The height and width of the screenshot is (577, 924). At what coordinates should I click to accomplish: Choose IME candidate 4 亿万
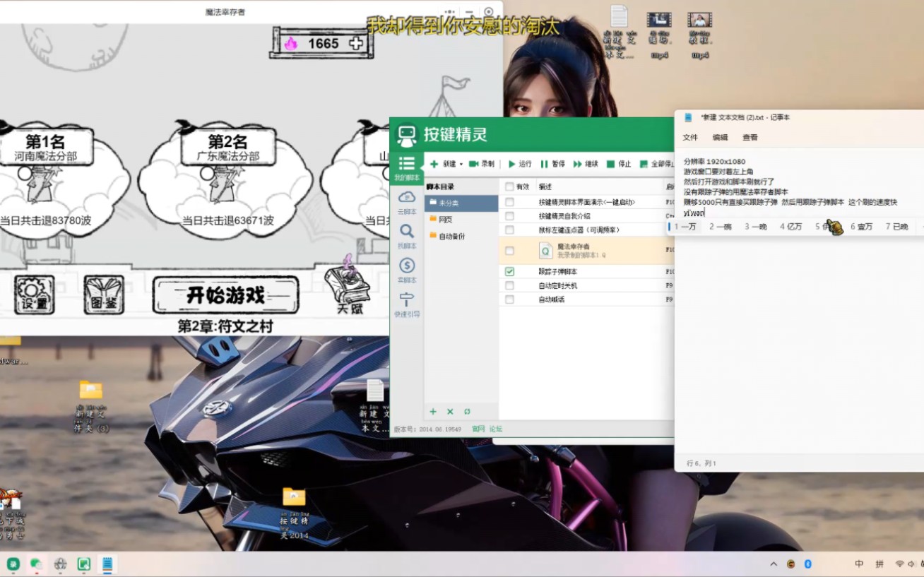790,227
